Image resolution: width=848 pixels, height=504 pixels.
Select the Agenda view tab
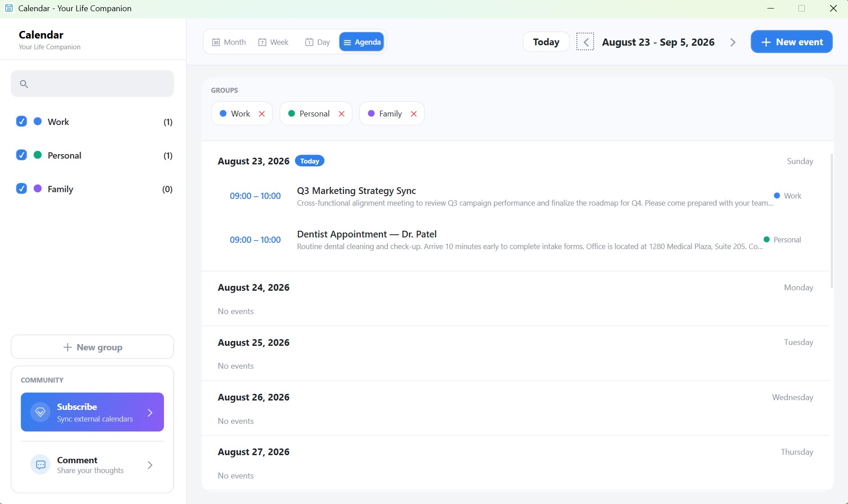tap(362, 42)
